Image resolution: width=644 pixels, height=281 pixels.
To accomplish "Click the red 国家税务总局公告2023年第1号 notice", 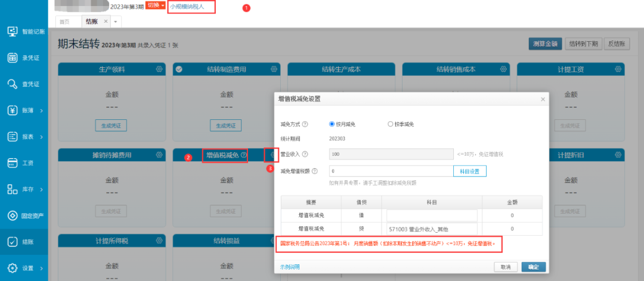I will tap(388, 243).
